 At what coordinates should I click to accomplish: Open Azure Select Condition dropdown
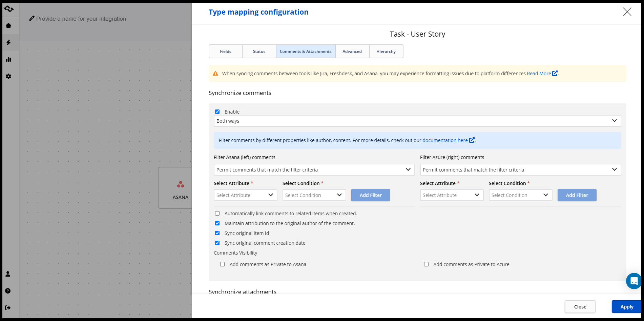520,195
